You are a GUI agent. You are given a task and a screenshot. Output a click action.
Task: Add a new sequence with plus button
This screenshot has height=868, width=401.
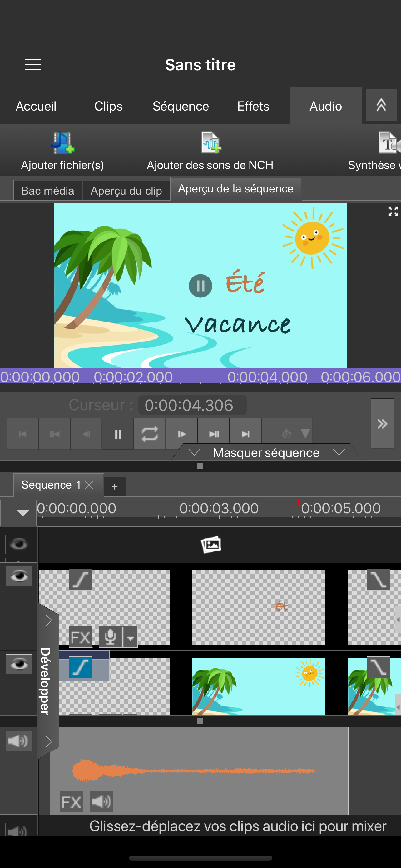pos(115,486)
